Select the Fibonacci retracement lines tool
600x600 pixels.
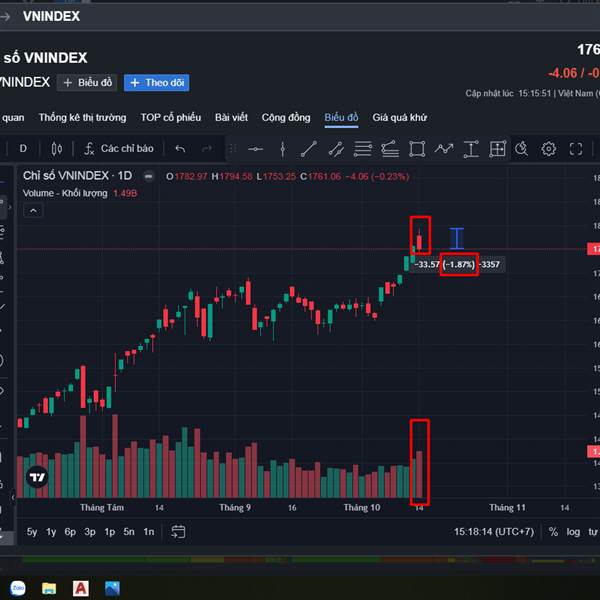click(x=363, y=149)
